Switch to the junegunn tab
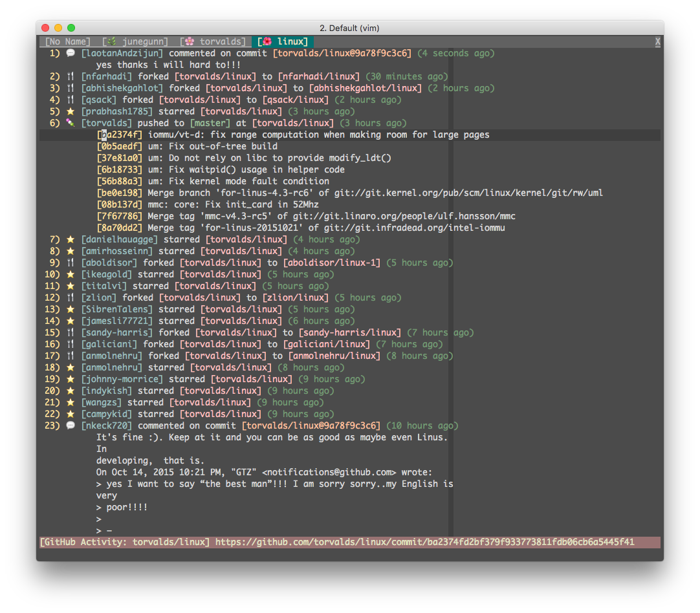The height and width of the screenshot is (613, 700). pos(135,41)
